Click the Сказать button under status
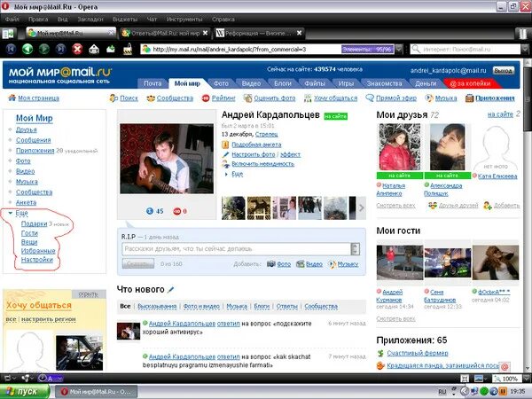532x399 pixels. pos(138,263)
